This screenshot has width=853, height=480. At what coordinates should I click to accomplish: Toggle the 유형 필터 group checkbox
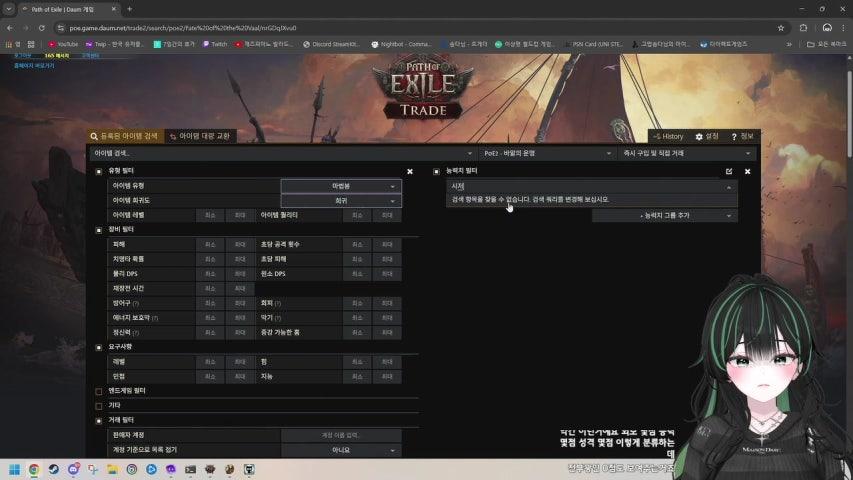click(98, 171)
